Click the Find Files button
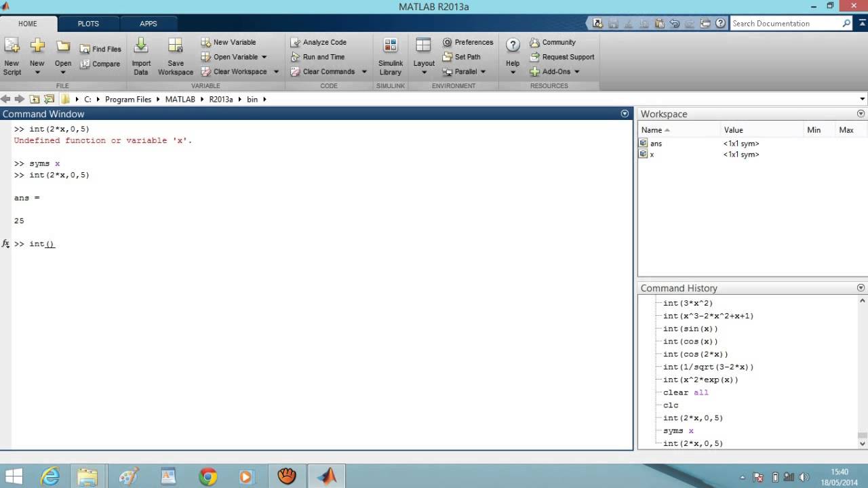 click(x=100, y=49)
